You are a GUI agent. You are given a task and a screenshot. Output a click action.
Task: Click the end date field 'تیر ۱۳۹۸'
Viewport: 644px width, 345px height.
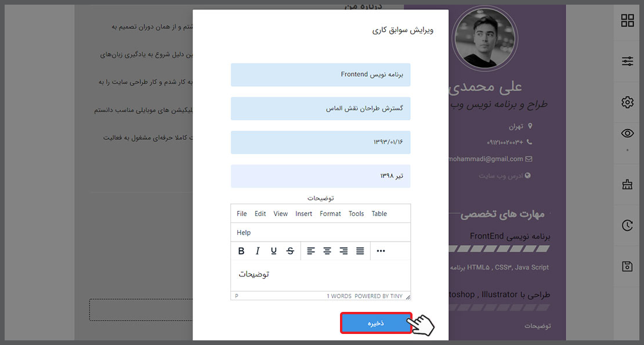tap(320, 176)
